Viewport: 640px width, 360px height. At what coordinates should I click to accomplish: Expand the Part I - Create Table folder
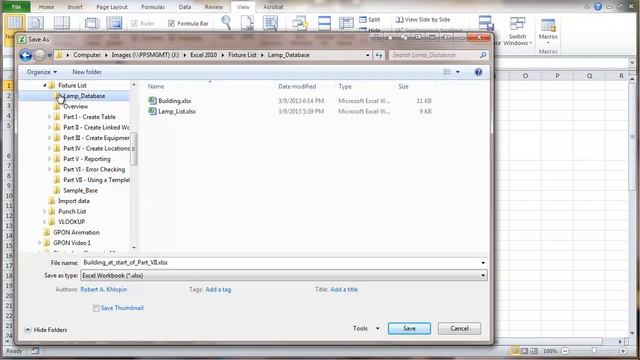tap(50, 117)
